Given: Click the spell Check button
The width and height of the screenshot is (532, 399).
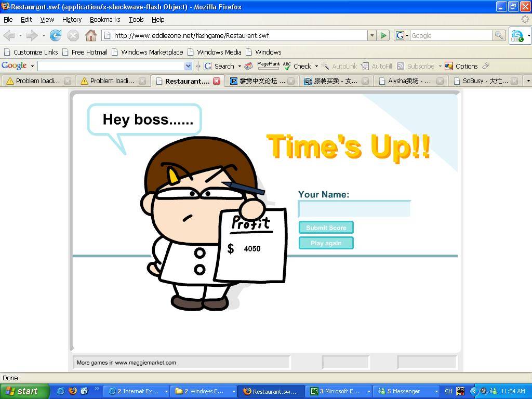Looking at the screenshot, I should (297, 66).
